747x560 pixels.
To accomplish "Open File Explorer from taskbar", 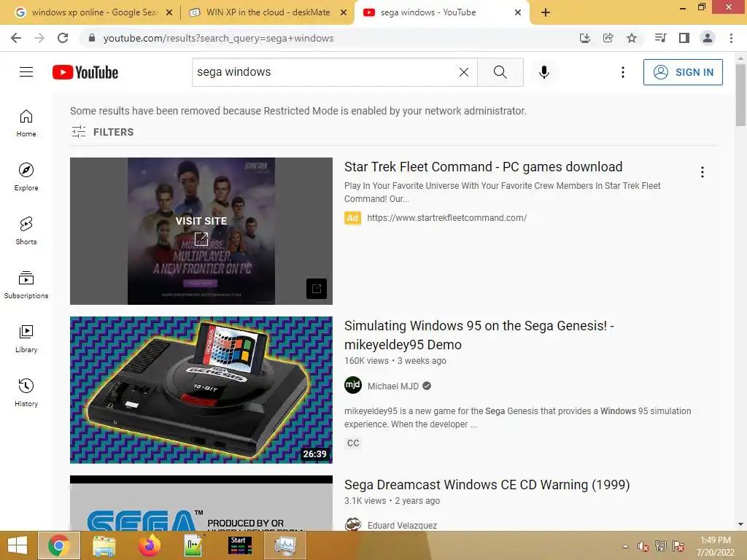I will pyautogui.click(x=104, y=545).
